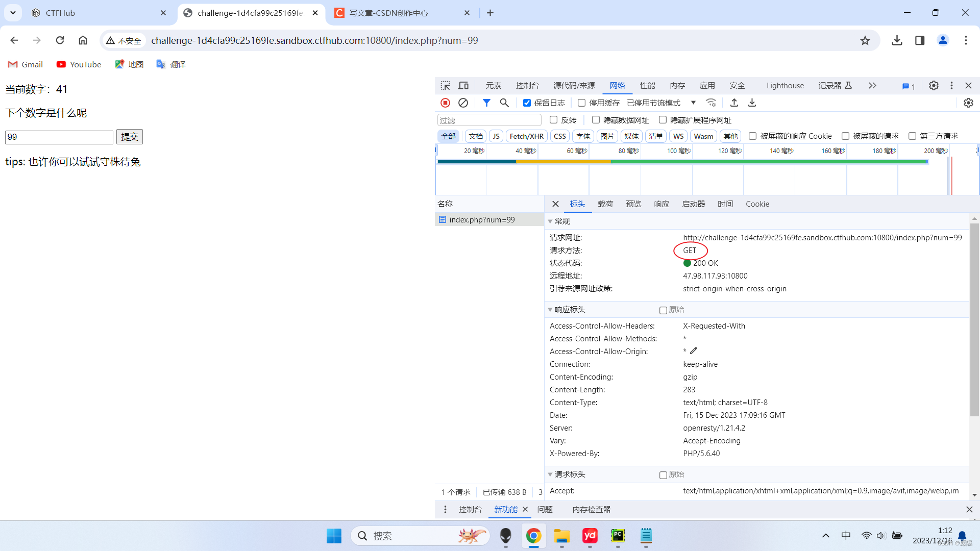This screenshot has height=551, width=980.
Task: Enable the 停用缓存 option
Action: pyautogui.click(x=581, y=103)
